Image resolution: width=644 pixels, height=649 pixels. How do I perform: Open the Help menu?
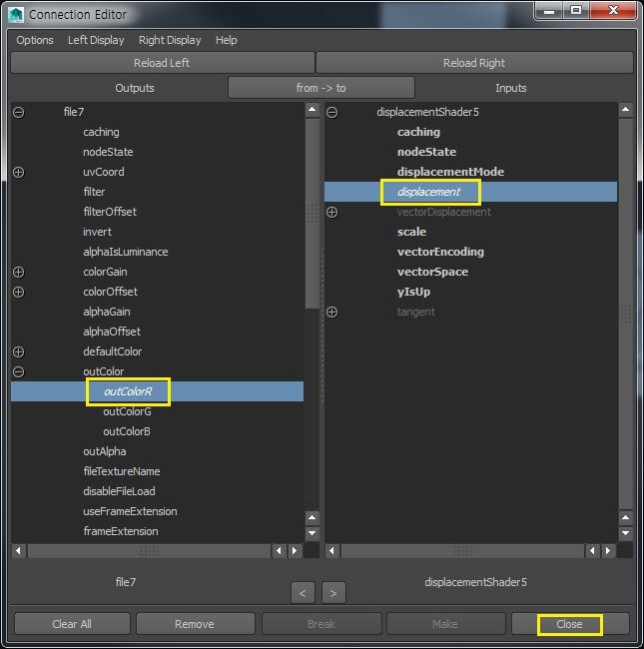coord(227,40)
